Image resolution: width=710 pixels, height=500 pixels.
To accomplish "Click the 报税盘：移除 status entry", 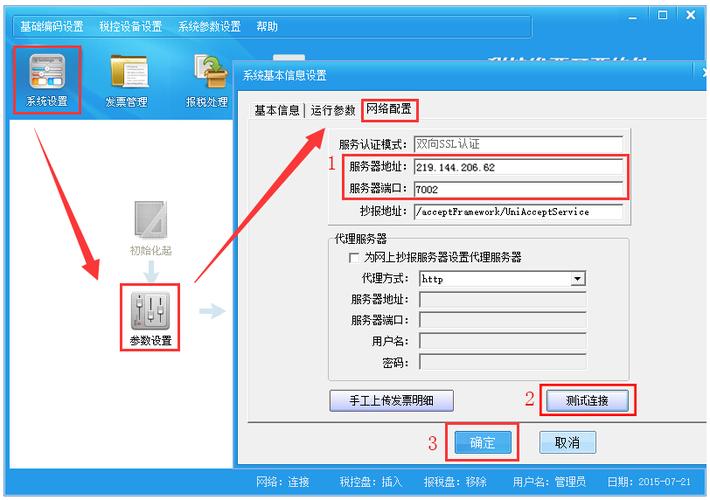I will pos(456,481).
